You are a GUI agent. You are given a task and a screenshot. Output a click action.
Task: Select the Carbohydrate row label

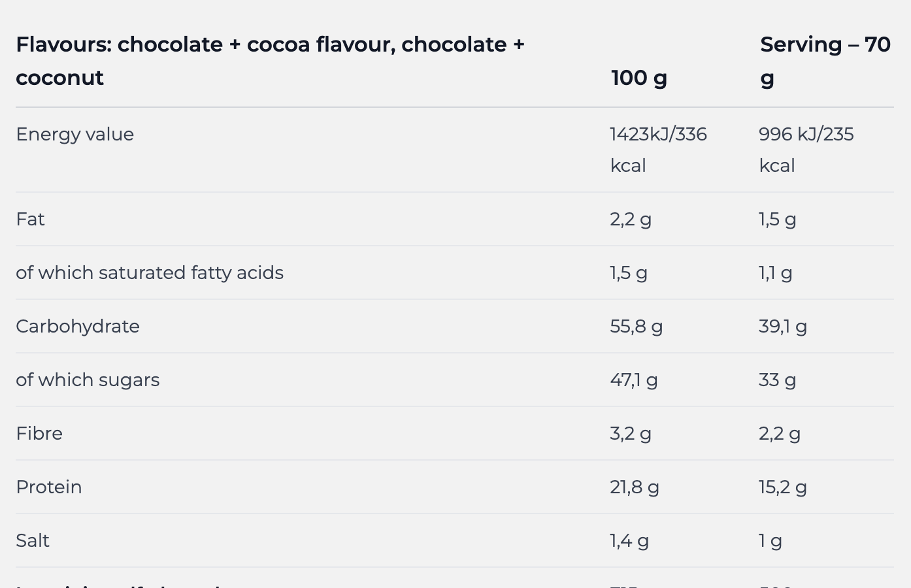[78, 326]
